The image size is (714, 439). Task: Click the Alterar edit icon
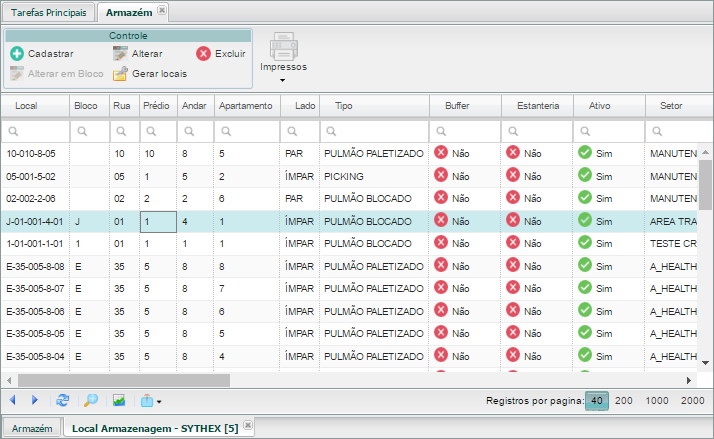tap(120, 54)
